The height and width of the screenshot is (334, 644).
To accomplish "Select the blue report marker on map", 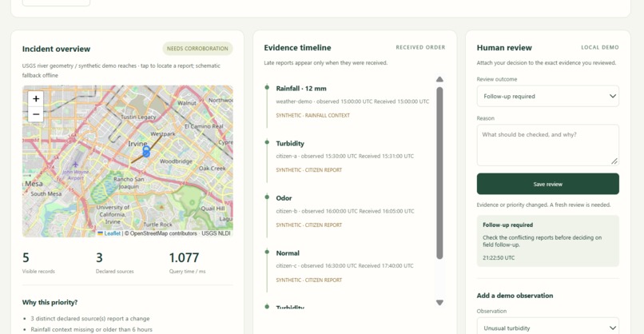I will (x=146, y=151).
